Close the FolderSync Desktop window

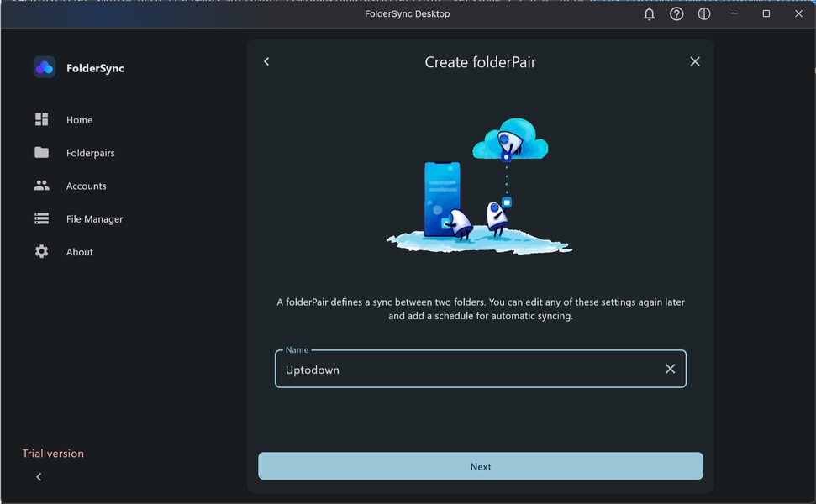click(798, 14)
